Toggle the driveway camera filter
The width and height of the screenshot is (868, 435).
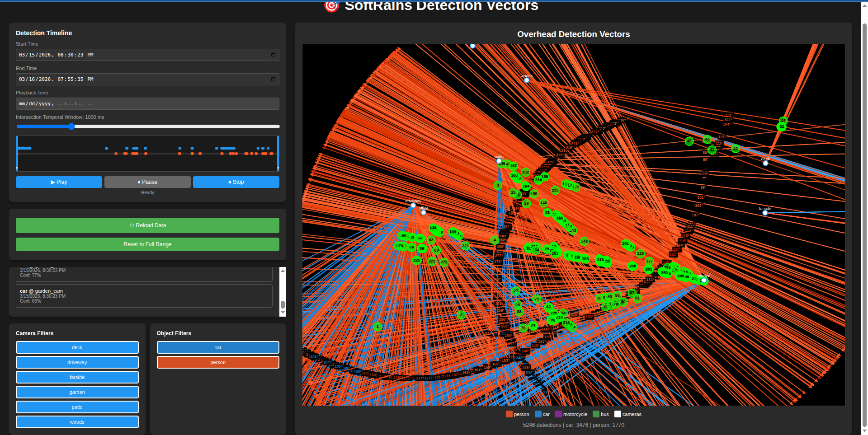[77, 362]
